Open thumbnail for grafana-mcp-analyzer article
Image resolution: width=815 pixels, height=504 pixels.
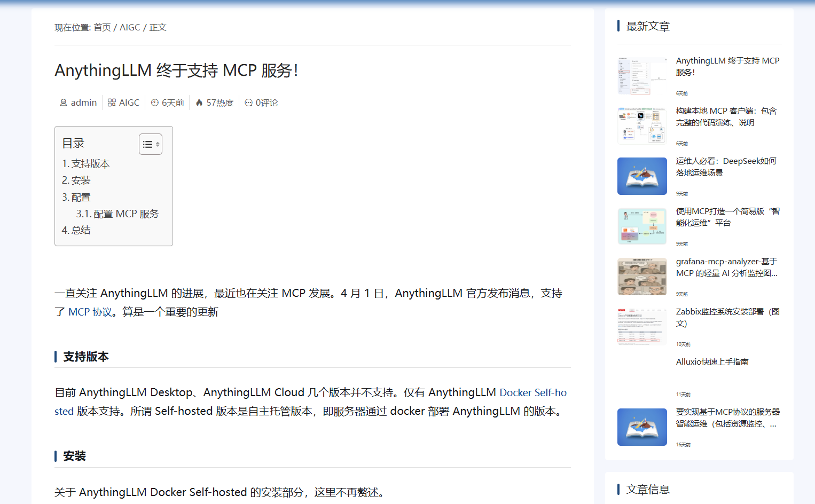pos(642,277)
